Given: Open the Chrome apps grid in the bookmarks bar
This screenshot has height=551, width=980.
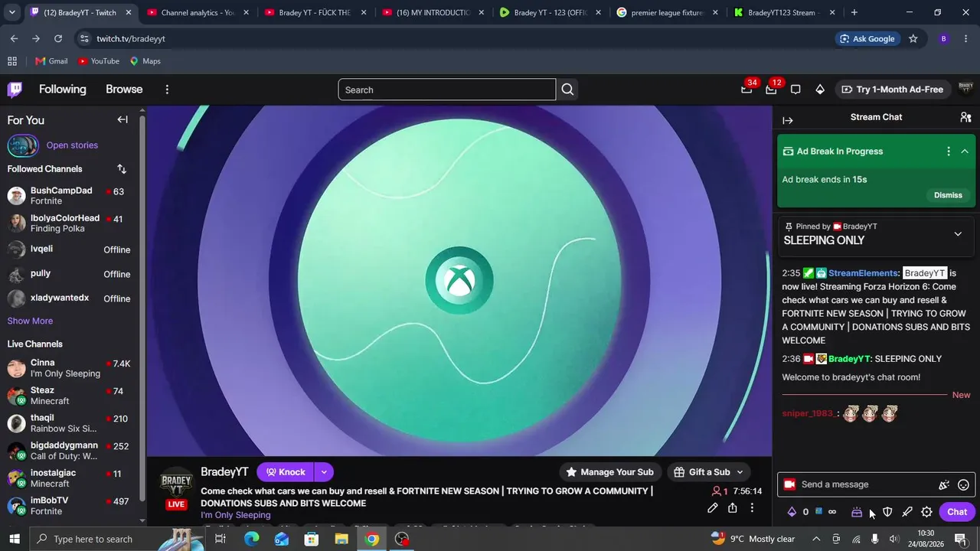Looking at the screenshot, I should (x=12, y=61).
